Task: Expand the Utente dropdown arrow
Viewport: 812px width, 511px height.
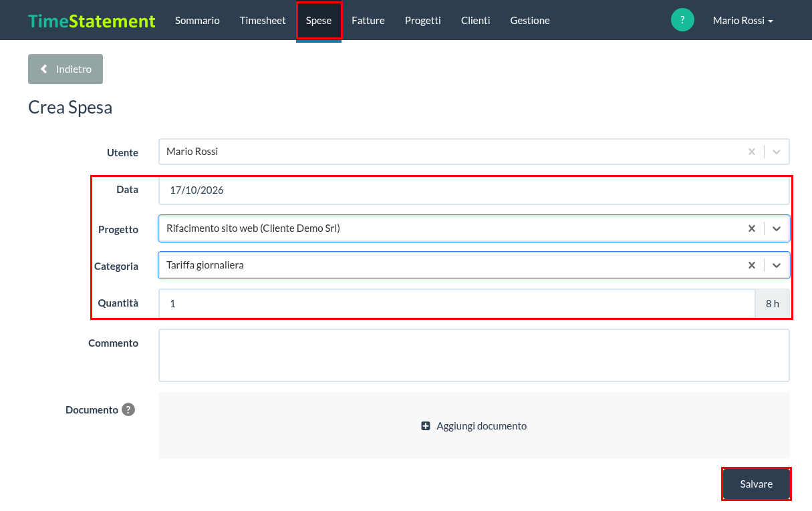Action: point(777,152)
